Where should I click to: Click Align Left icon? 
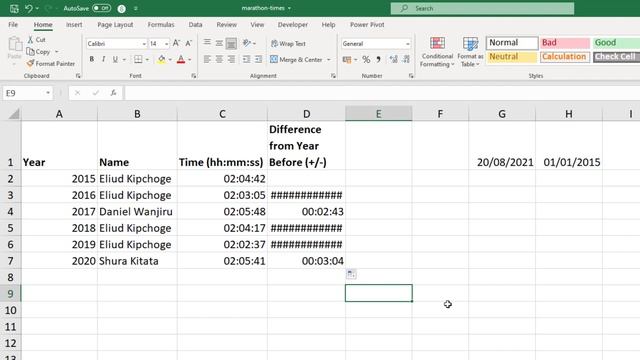pyautogui.click(x=207, y=60)
